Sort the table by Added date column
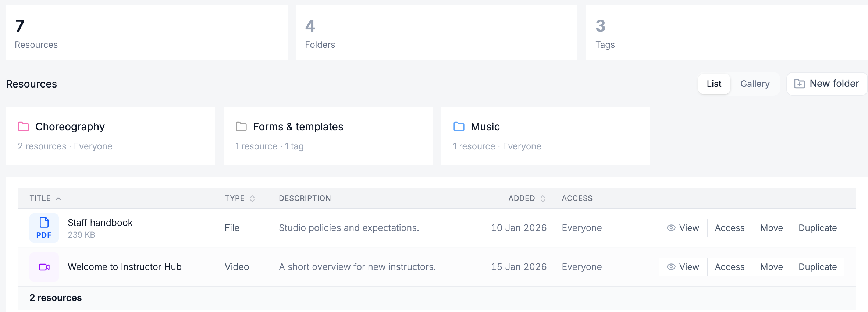The height and width of the screenshot is (312, 868). point(527,198)
